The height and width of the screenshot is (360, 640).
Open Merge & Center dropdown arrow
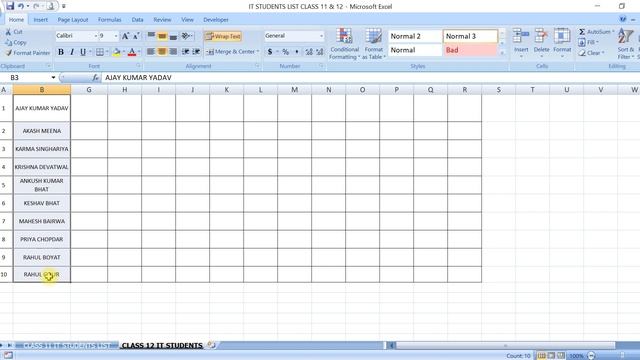[x=258, y=52]
